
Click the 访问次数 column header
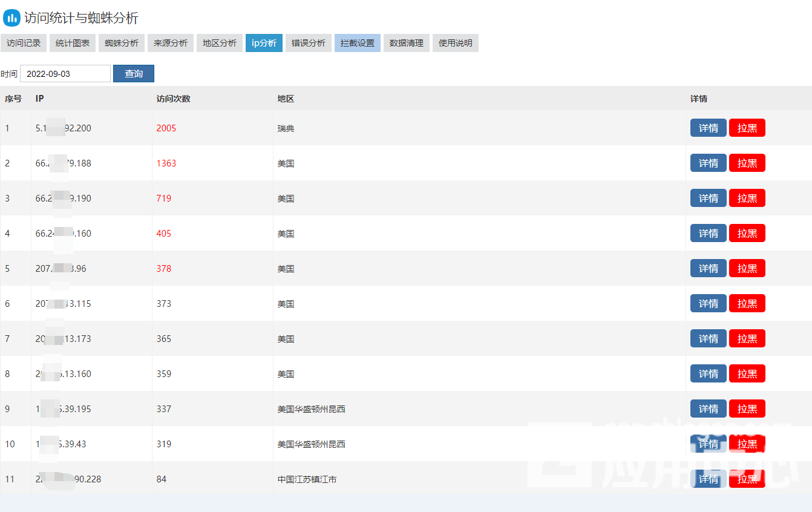(x=173, y=99)
